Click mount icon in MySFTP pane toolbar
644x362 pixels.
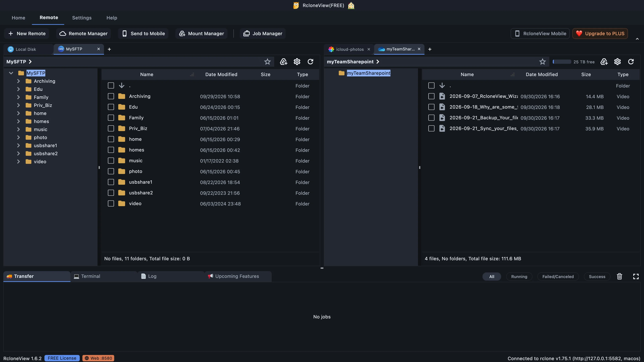tap(283, 62)
